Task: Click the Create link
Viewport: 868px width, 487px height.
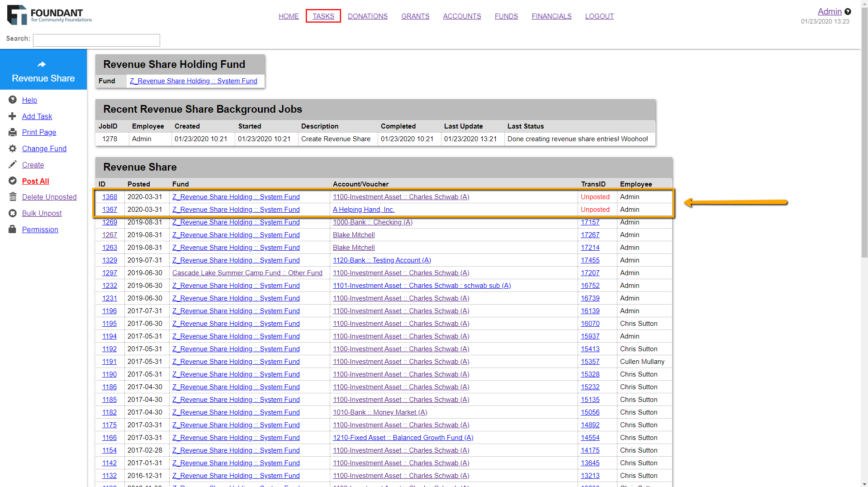Action: click(x=33, y=165)
